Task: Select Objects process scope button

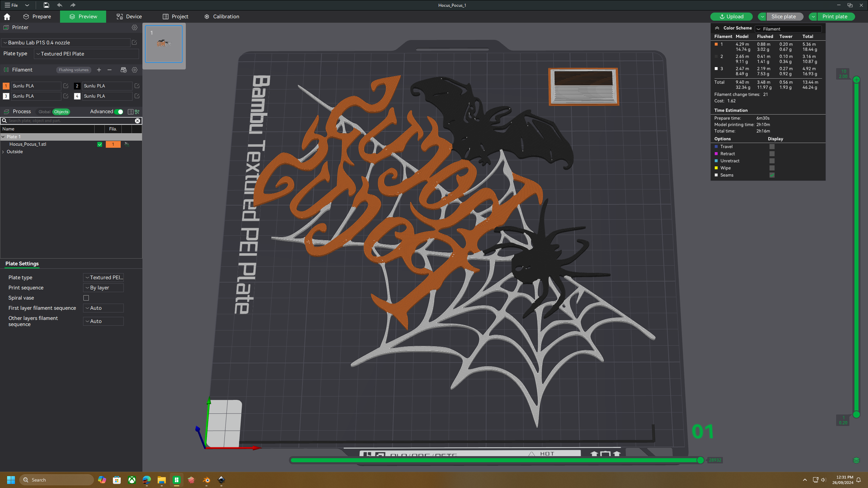Action: point(61,112)
